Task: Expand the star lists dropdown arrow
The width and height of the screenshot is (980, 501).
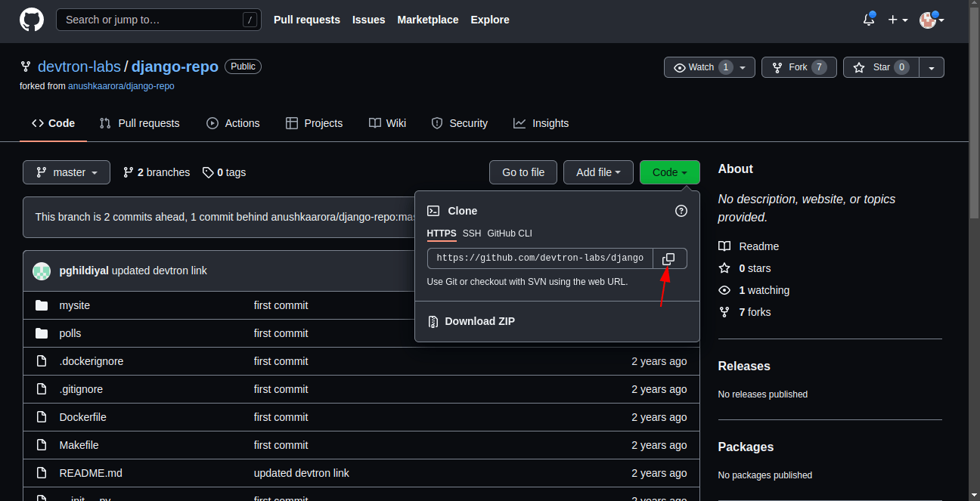Action: click(x=932, y=67)
